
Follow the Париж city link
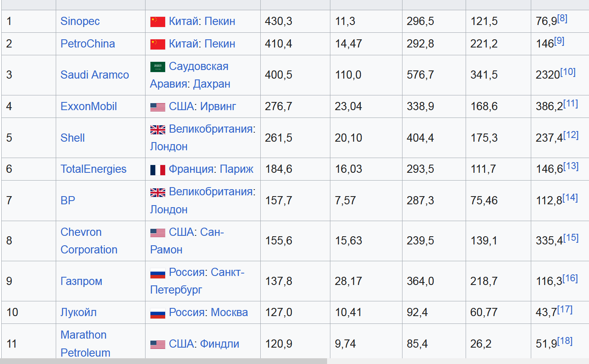[x=237, y=169]
